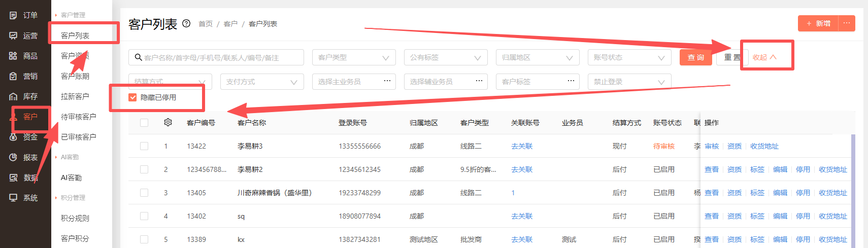868x248 pixels.
Task: Open the 营销 marketing sidebar icon
Action: click(x=13, y=76)
